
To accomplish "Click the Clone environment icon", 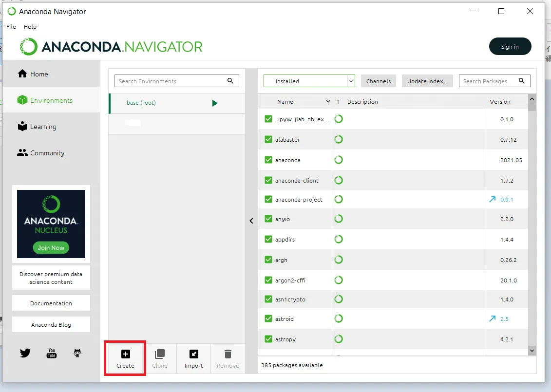I will [159, 354].
